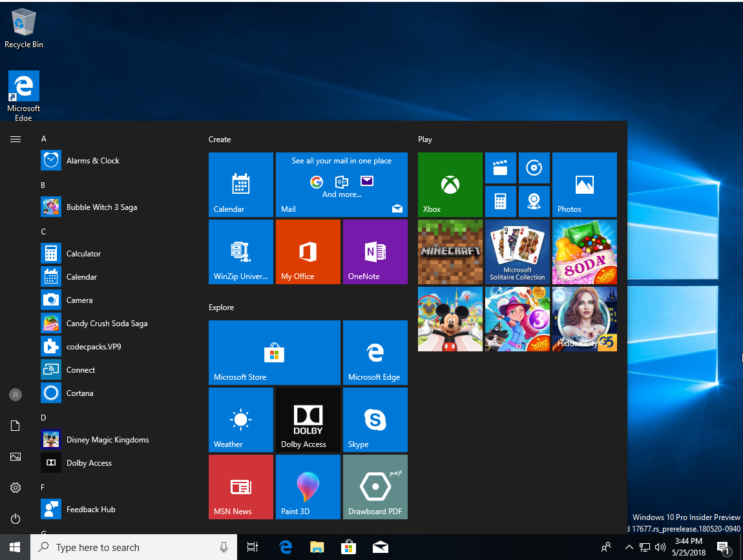Open the small Calculator tile in Play group

click(x=500, y=202)
